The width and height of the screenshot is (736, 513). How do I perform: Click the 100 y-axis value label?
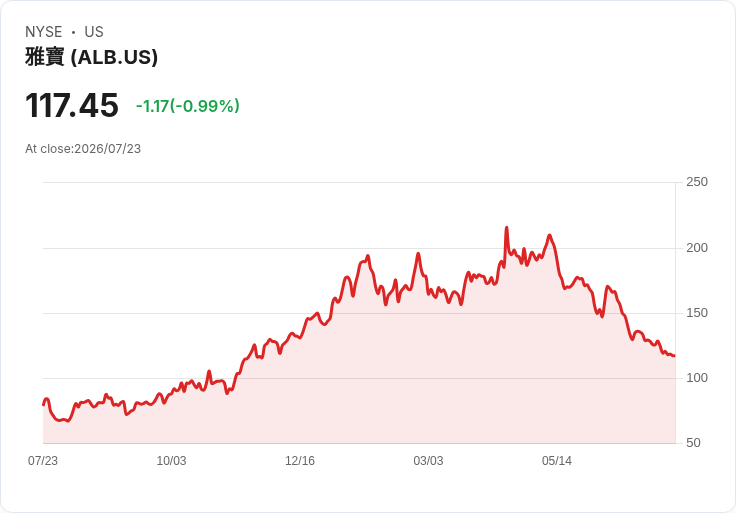click(697, 378)
